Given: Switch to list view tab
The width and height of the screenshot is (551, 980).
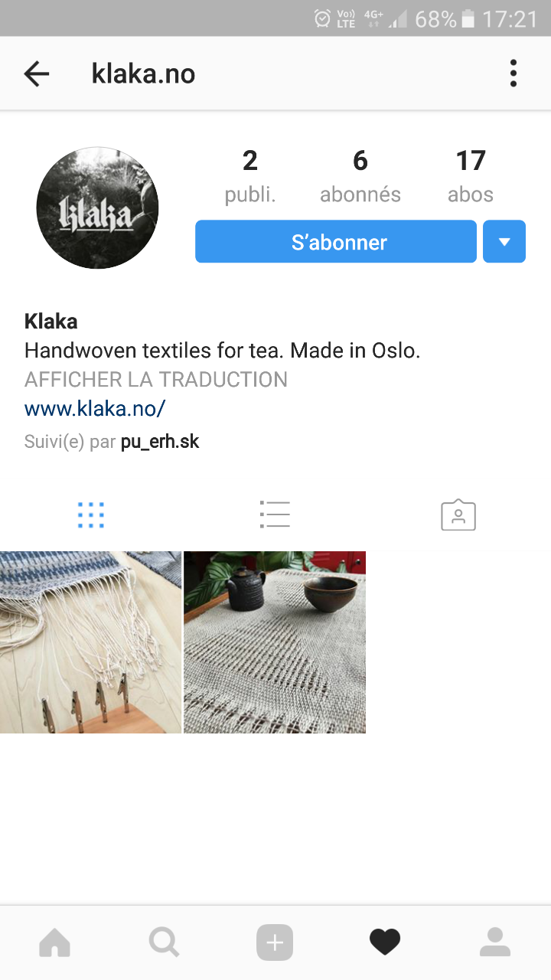Looking at the screenshot, I should pos(275,515).
